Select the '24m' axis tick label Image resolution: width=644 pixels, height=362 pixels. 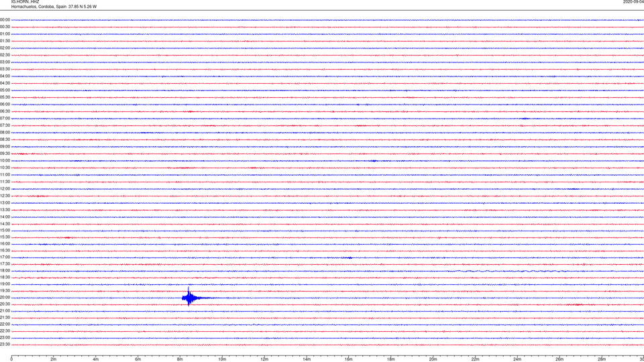click(x=517, y=359)
